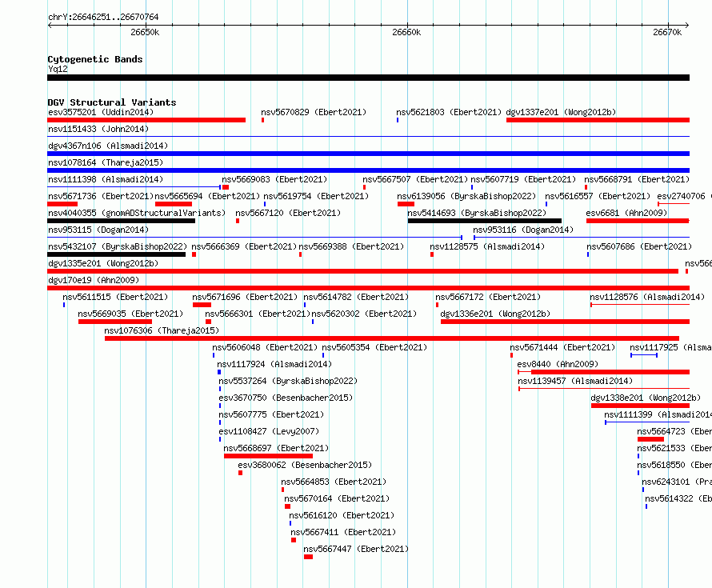Open nsv1128576 (Alsmadi2014) label
Image resolution: width=712 pixels, height=588 pixels.
point(647,297)
